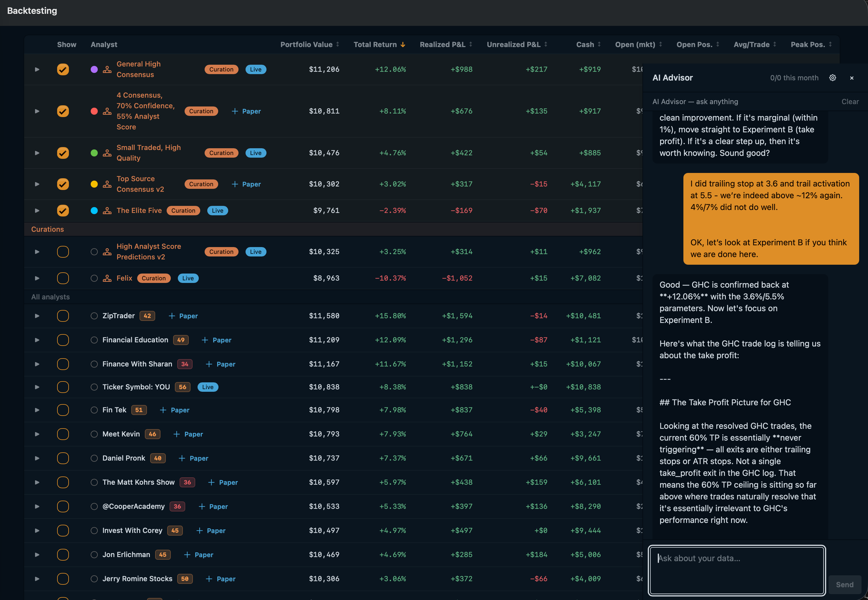The width and height of the screenshot is (868, 600).
Task: Clear the AI Advisor conversation
Action: 849,102
